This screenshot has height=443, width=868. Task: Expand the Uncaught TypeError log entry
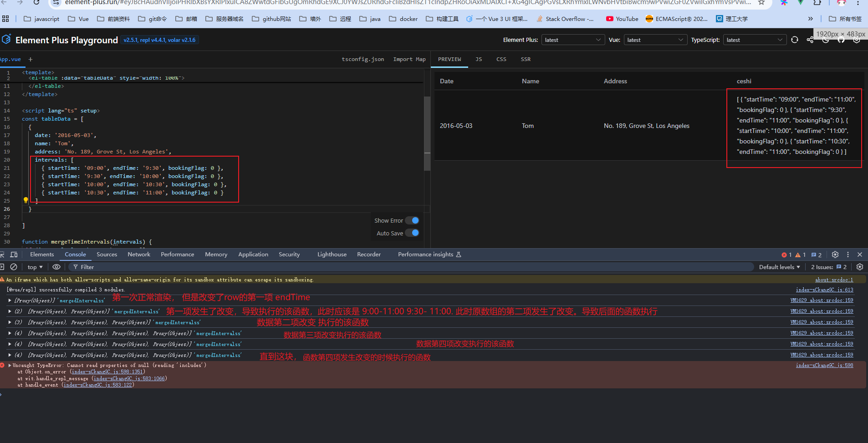10,365
